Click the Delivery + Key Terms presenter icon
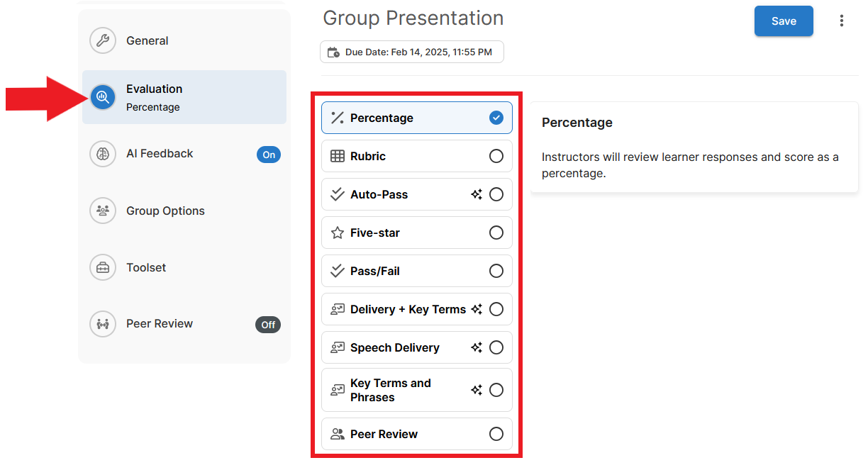This screenshot has height=470, width=868. coord(338,309)
